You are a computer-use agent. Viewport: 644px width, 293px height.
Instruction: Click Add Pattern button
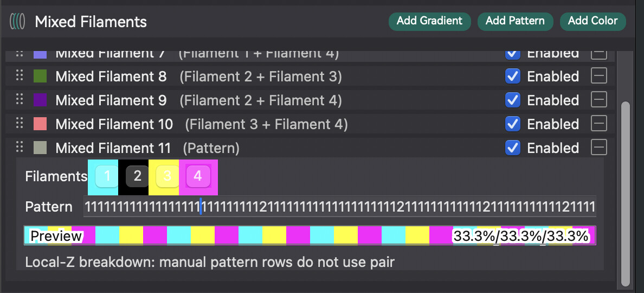pyautogui.click(x=515, y=21)
